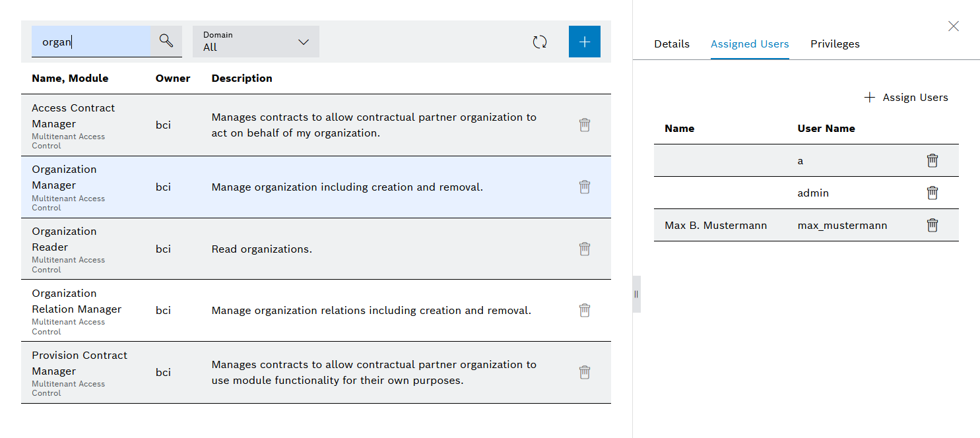Remove max_mustermann from assigned users

pos(932,225)
